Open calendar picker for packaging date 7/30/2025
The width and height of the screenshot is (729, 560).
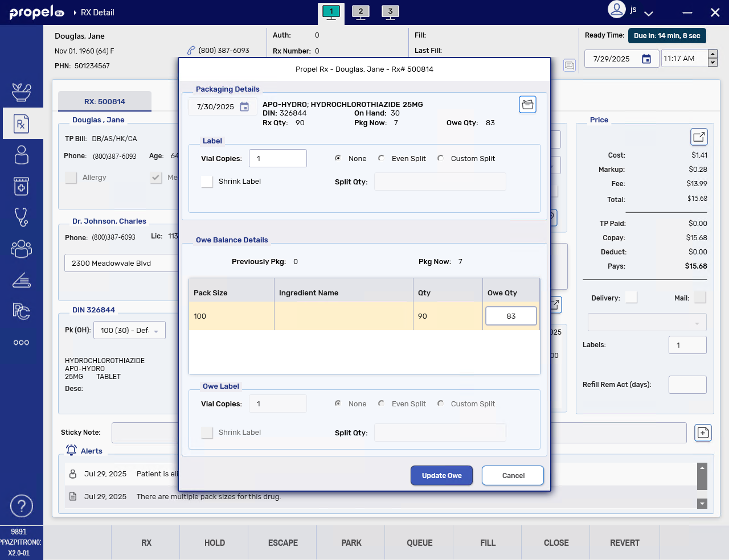pyautogui.click(x=244, y=107)
